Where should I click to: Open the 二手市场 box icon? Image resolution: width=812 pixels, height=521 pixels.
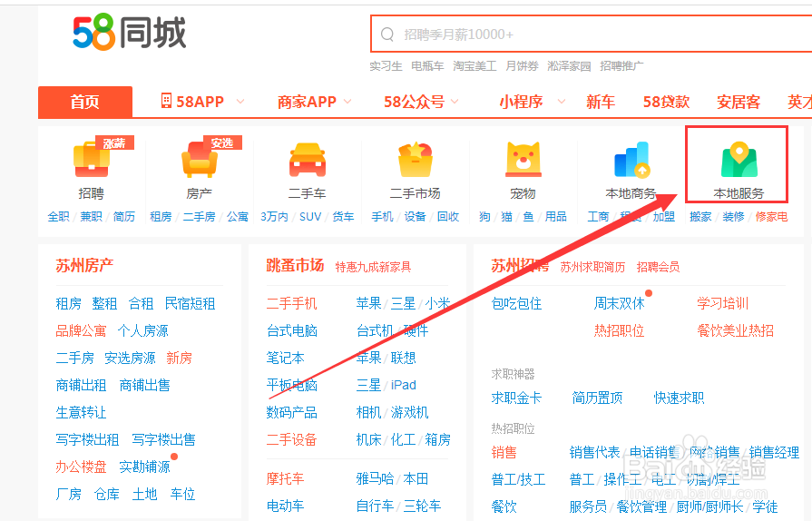416,160
